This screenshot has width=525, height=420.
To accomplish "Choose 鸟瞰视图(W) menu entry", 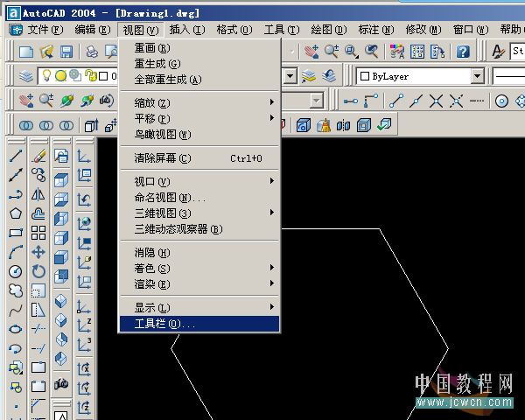I will point(199,134).
